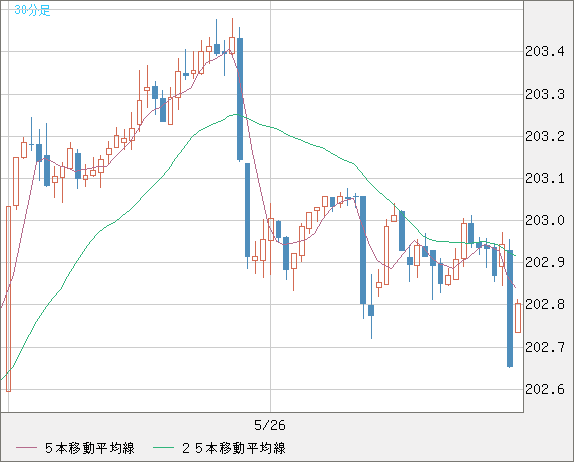The width and height of the screenshot is (574, 462).
Task: Click the 202.8 price axis label
Action: (x=545, y=304)
